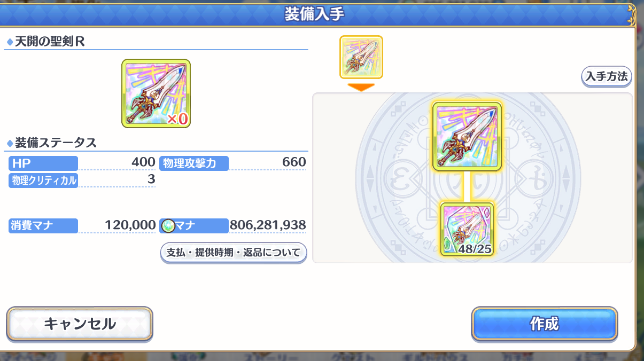Screen dimensions: 644x361
Task: Open the 入手方法 button
Action: click(607, 76)
